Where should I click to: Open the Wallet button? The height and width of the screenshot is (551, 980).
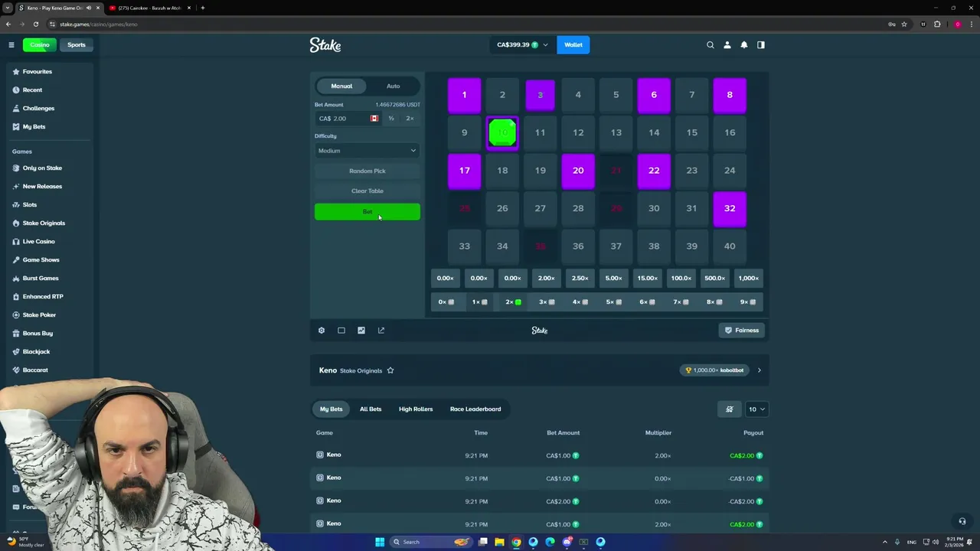573,44
